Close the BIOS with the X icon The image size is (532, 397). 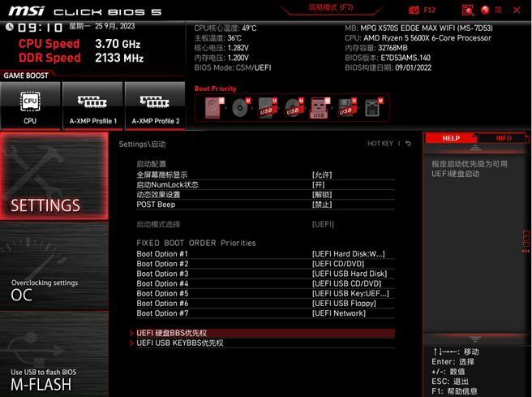(x=517, y=11)
